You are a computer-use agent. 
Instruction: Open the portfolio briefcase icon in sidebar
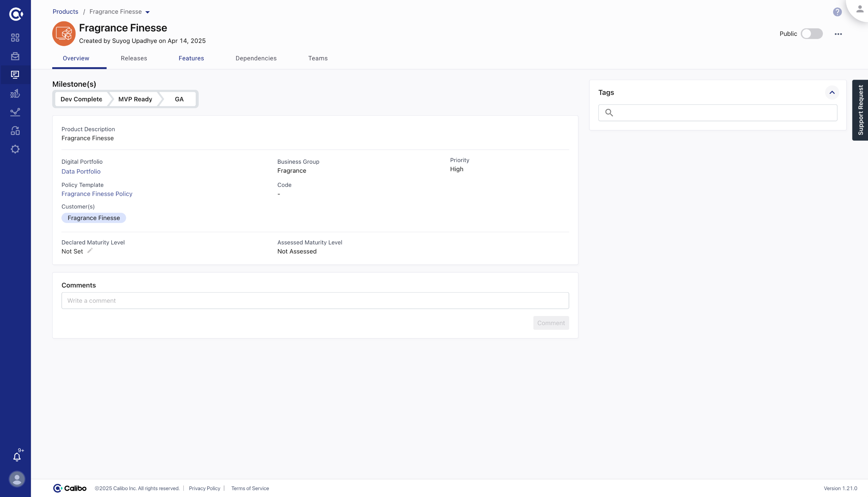[x=15, y=56]
